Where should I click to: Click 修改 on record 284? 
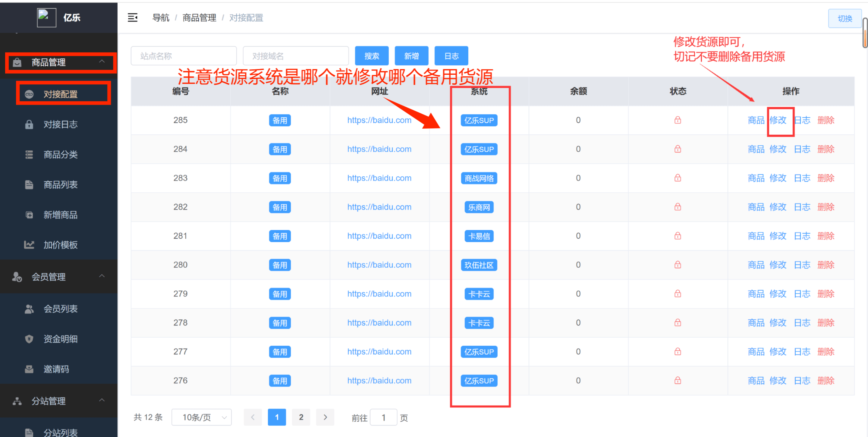(x=778, y=149)
